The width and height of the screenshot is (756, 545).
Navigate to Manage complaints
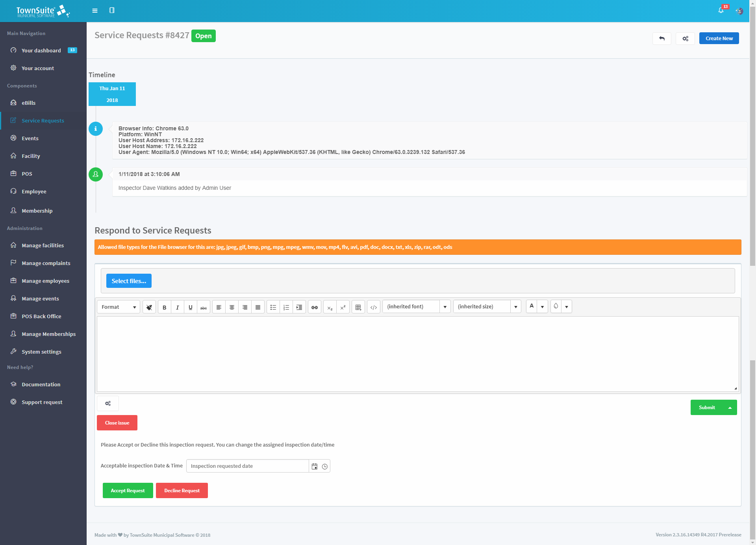click(46, 263)
